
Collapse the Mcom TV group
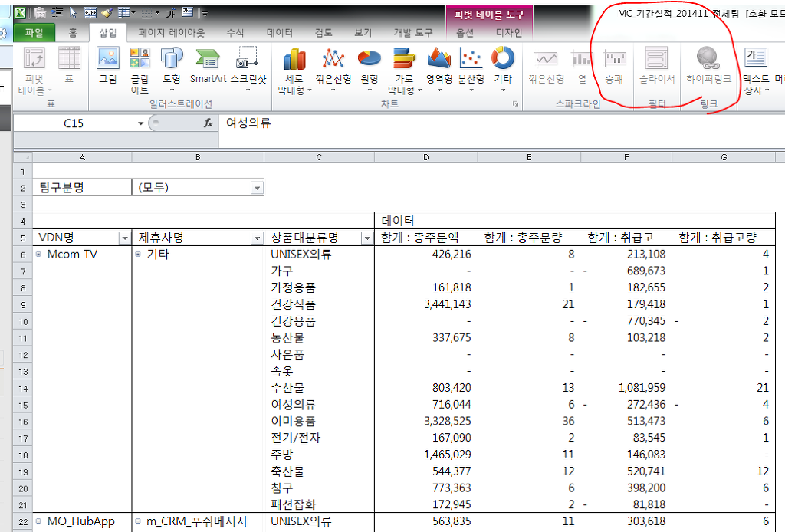point(39,255)
